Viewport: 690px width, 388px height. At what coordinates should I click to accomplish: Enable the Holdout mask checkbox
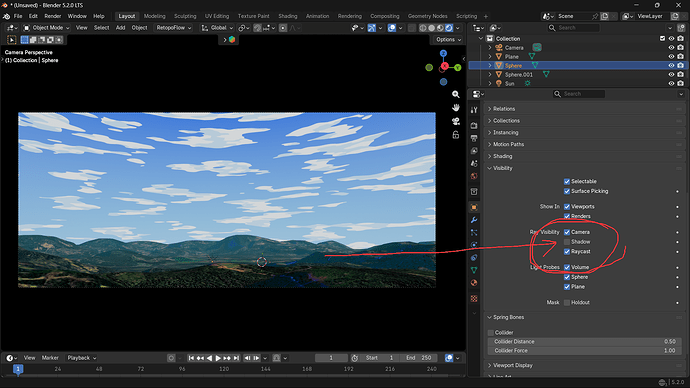click(567, 303)
